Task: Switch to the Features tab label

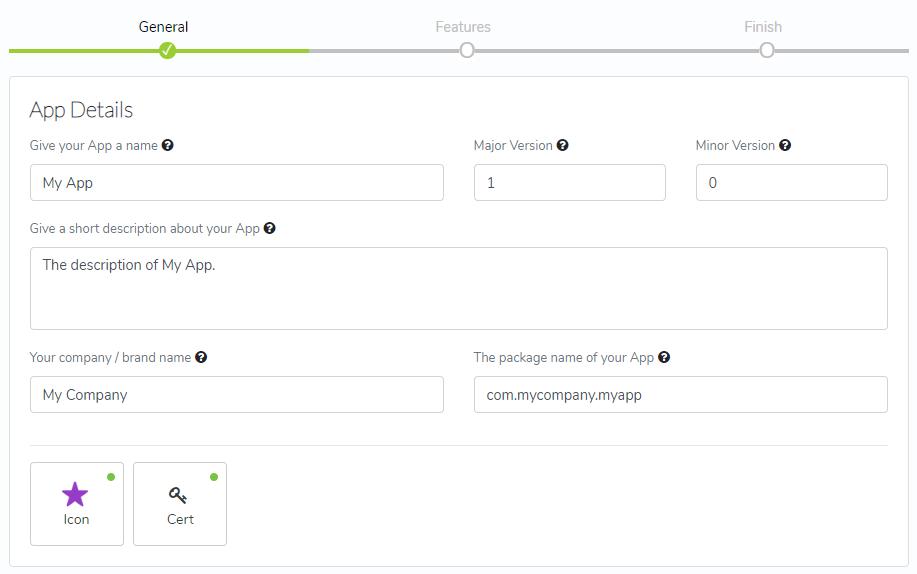Action: pos(463,27)
